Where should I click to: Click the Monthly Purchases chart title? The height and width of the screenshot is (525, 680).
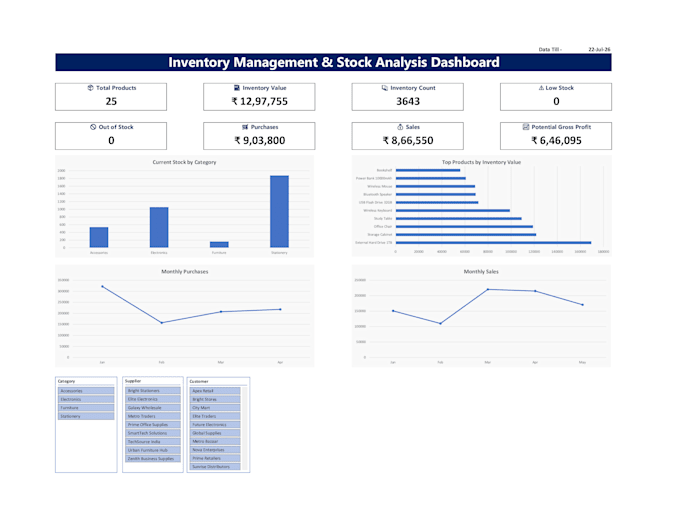(x=185, y=271)
